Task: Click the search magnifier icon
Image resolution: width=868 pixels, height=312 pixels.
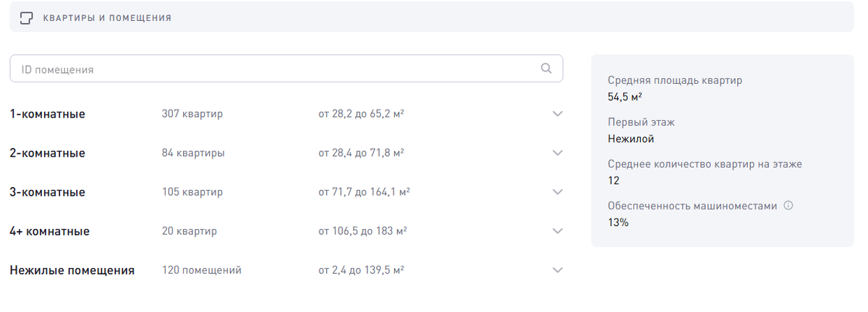Action: [x=546, y=69]
